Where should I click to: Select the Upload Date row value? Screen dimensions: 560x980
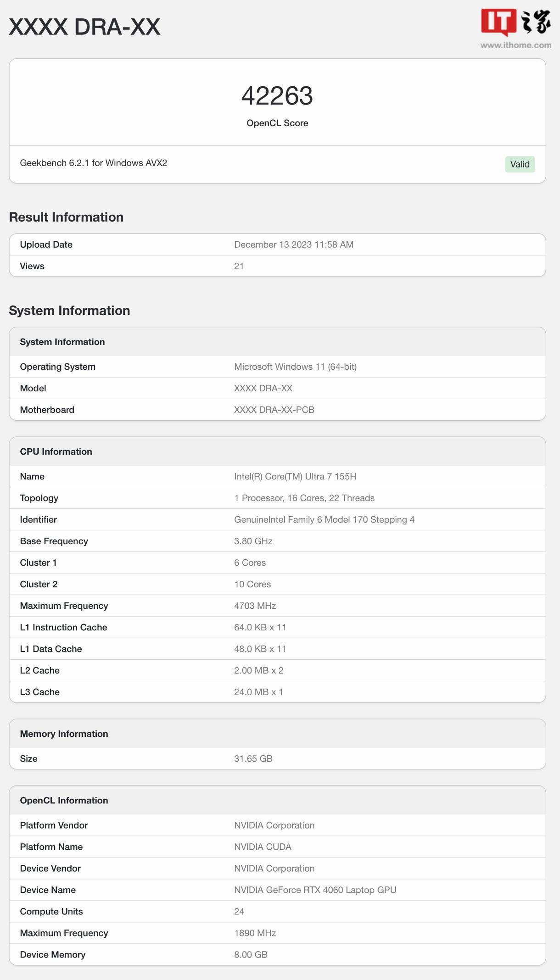click(x=294, y=245)
